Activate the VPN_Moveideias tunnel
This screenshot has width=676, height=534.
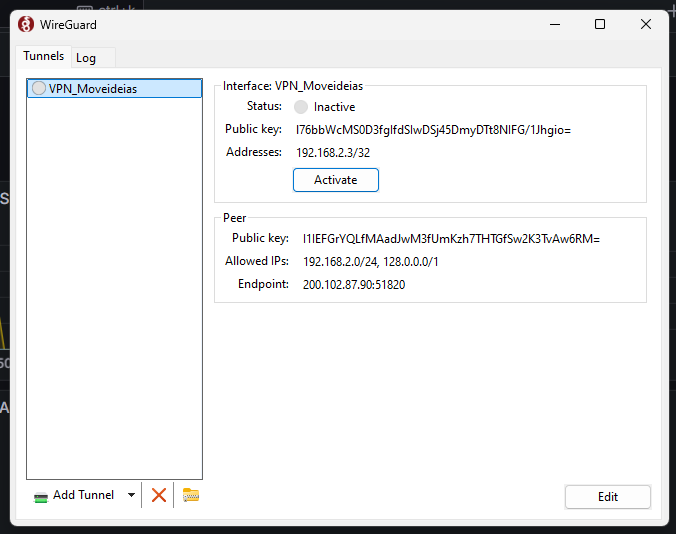click(335, 180)
